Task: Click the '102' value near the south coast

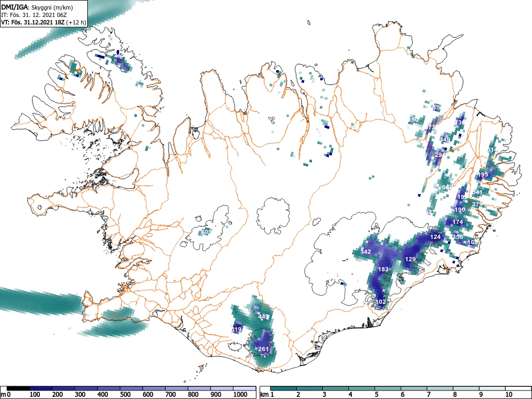Action: coord(381,302)
